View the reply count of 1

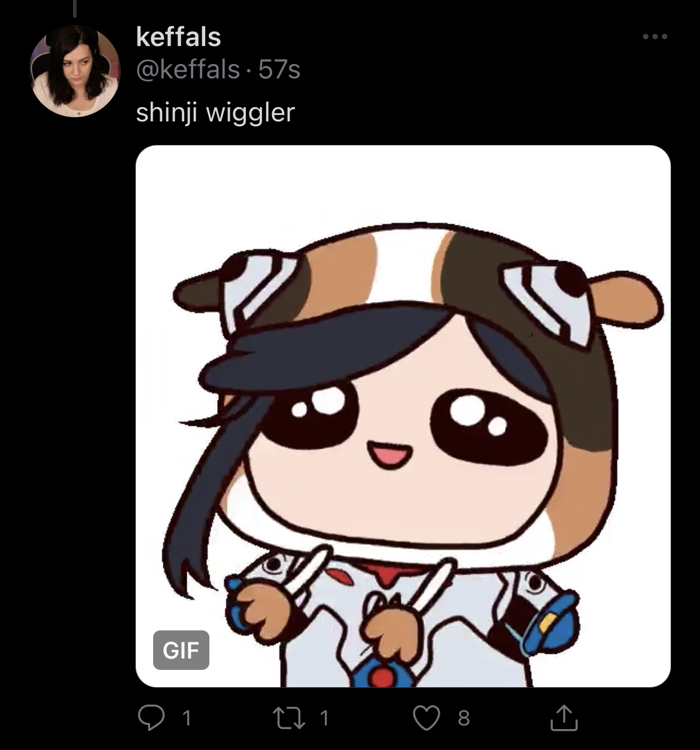187,718
